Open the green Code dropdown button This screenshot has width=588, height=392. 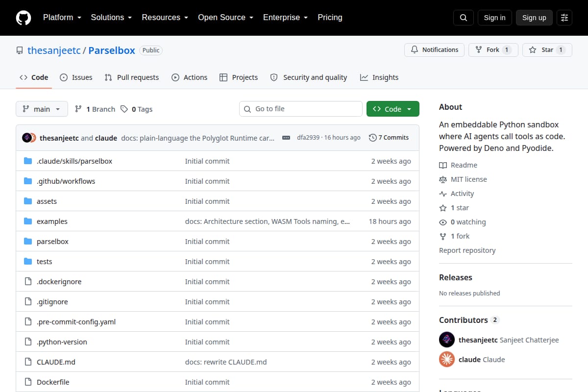(393, 109)
